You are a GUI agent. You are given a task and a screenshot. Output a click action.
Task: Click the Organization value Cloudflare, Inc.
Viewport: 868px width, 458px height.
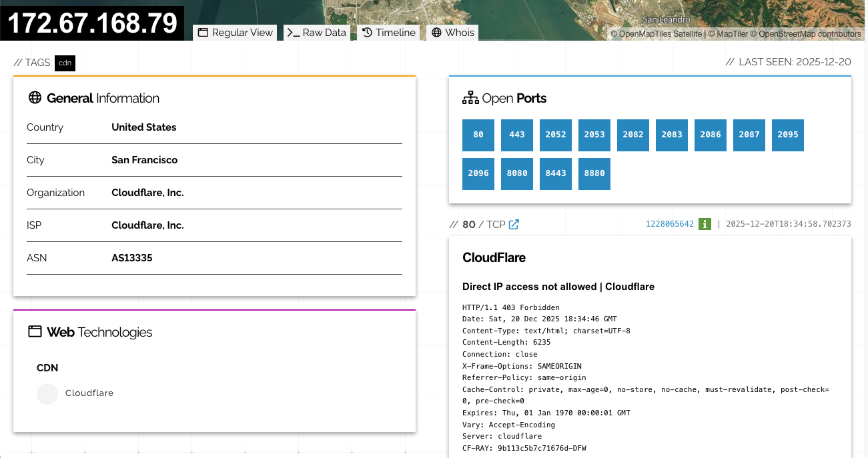[x=147, y=193]
